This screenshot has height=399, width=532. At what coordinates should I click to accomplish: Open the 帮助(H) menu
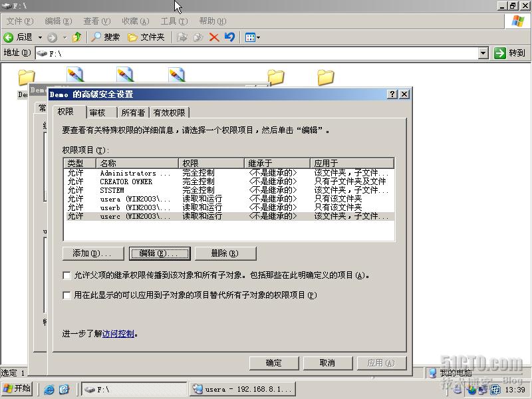[213, 21]
